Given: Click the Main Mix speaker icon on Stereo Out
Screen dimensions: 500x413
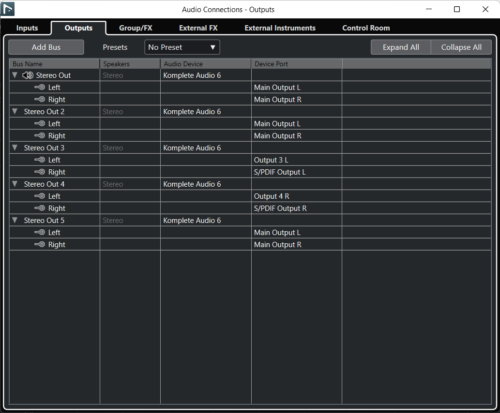Looking at the screenshot, I should [28, 75].
